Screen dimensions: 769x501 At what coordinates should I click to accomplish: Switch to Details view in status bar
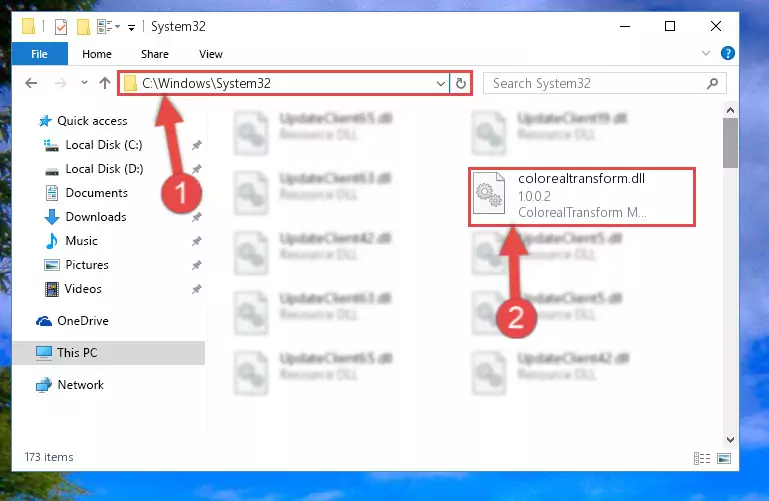coord(702,458)
